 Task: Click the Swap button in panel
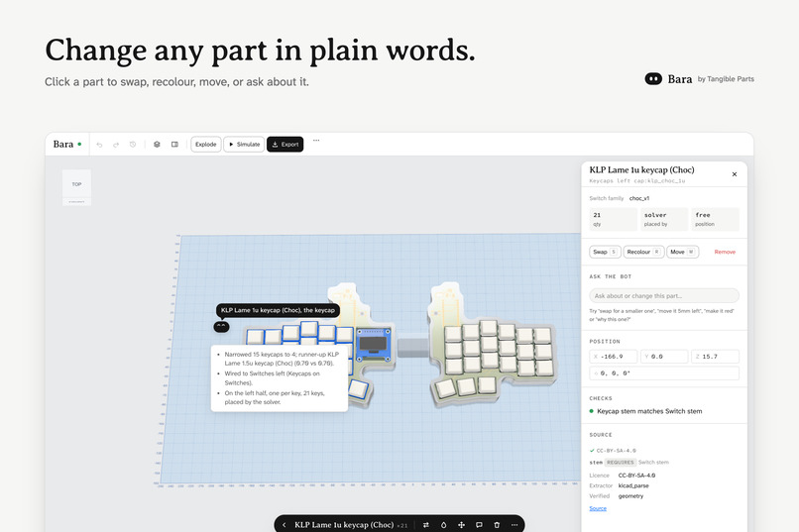point(605,252)
